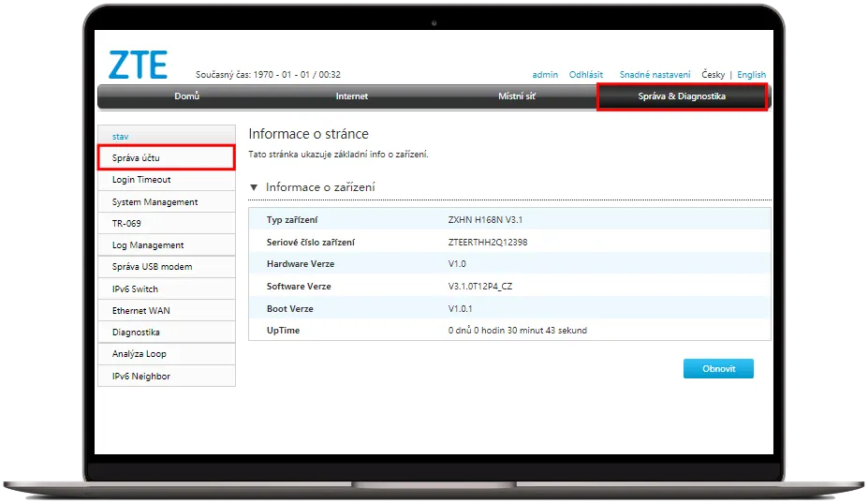Switch to the Internet tab

(x=352, y=96)
